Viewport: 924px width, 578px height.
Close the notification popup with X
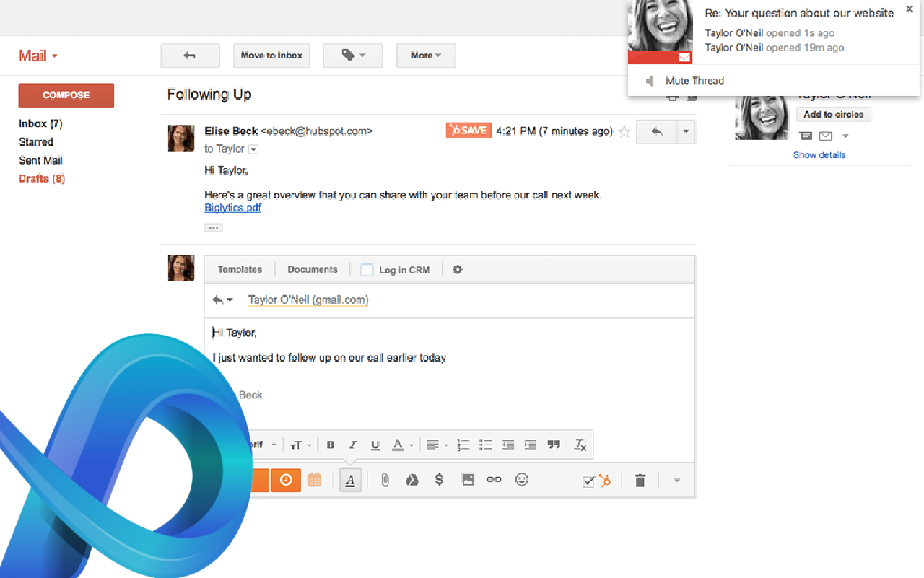[x=910, y=9]
